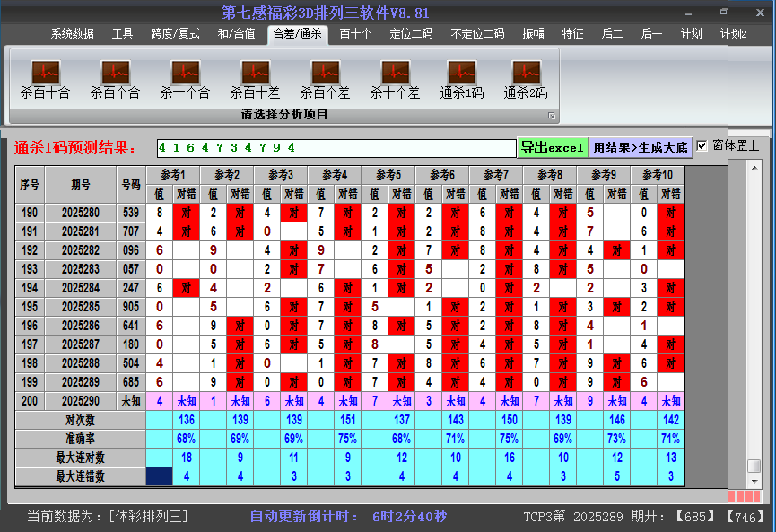Switch to the 跨度/复式 tab
776x532 pixels.
click(x=177, y=33)
